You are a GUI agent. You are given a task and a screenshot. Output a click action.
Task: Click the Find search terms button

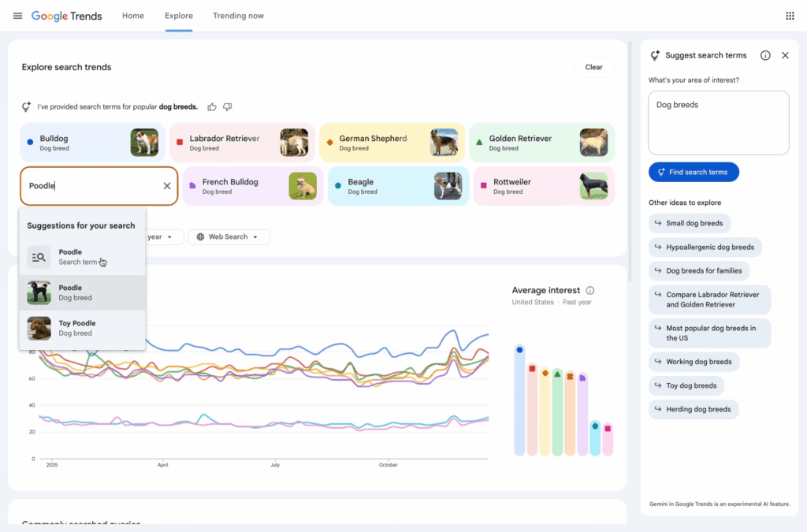pyautogui.click(x=694, y=173)
